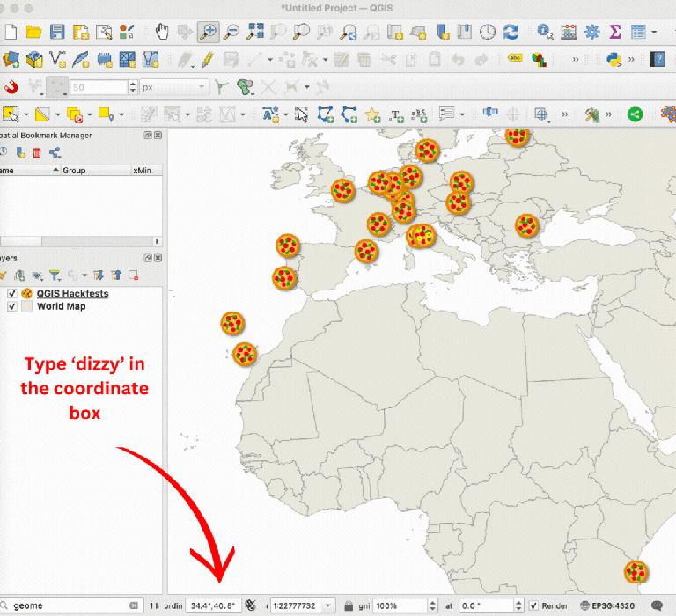676x616 pixels.
Task: Click the Zoom Full extent icon
Action: (x=255, y=32)
